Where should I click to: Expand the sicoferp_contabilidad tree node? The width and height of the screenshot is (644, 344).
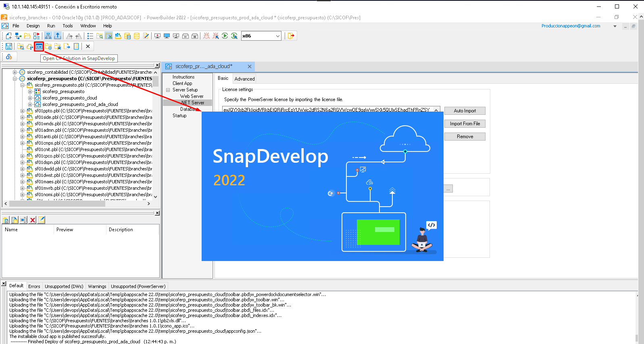(x=15, y=72)
